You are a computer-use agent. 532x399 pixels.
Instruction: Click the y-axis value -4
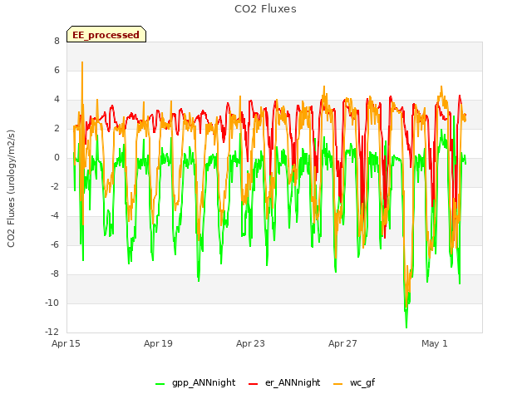tap(55, 216)
